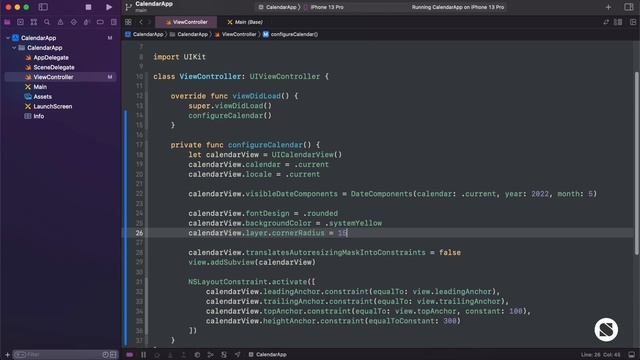Click the editor vertical scrollbar
This screenshot has height=360, width=640.
click(636, 164)
